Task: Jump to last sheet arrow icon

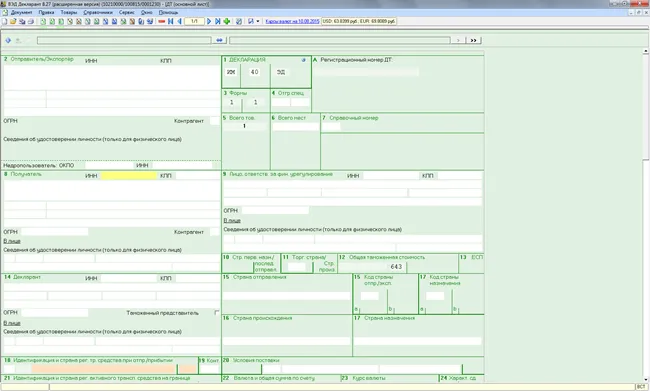Action: [218, 21]
